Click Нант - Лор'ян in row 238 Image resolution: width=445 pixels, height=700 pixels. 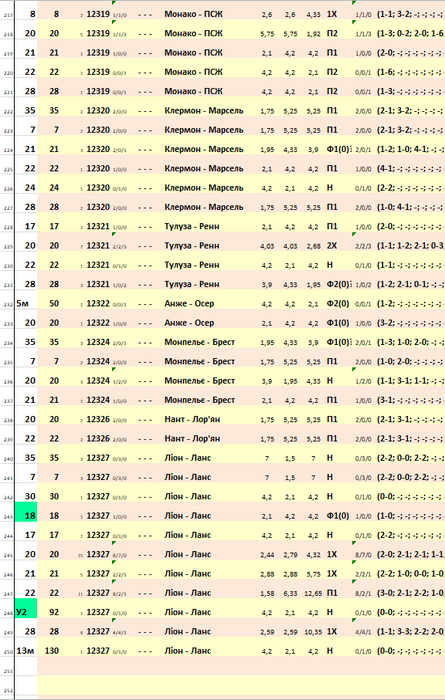point(192,419)
